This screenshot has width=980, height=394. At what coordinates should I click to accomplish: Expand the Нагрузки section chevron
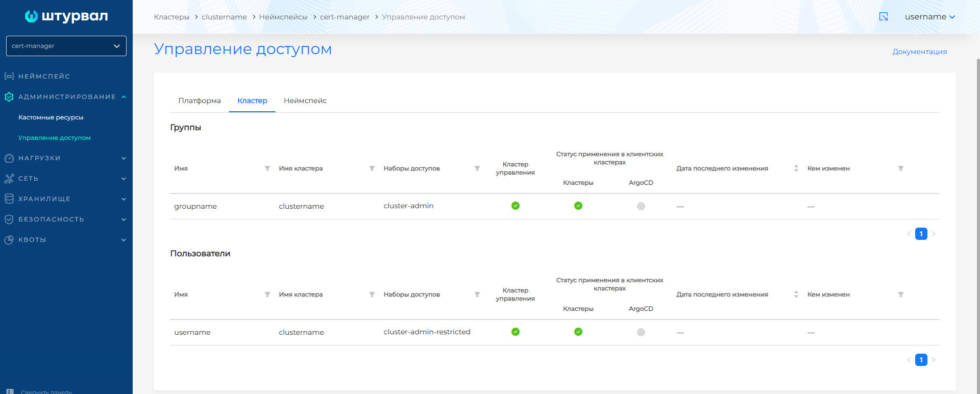[x=124, y=158]
